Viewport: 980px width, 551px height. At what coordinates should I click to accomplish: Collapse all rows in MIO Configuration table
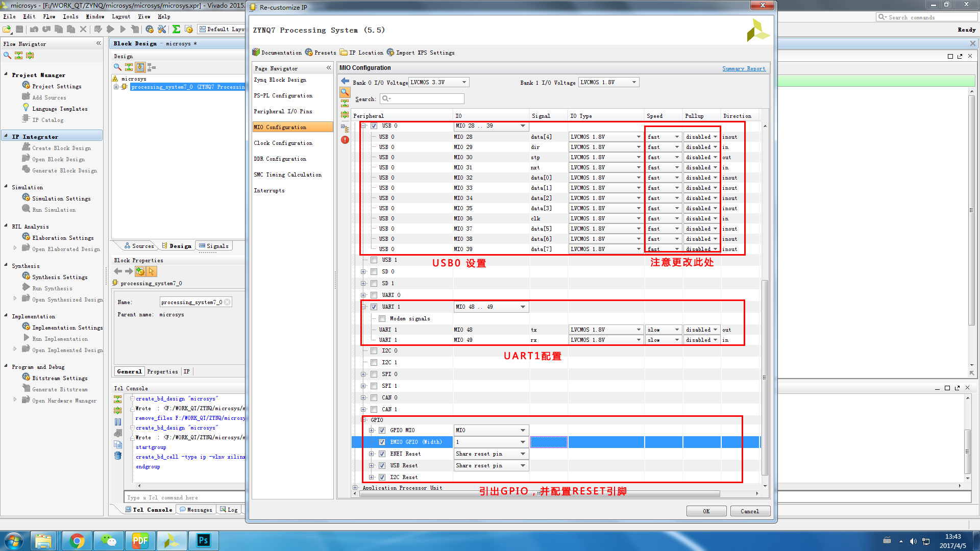point(345,104)
